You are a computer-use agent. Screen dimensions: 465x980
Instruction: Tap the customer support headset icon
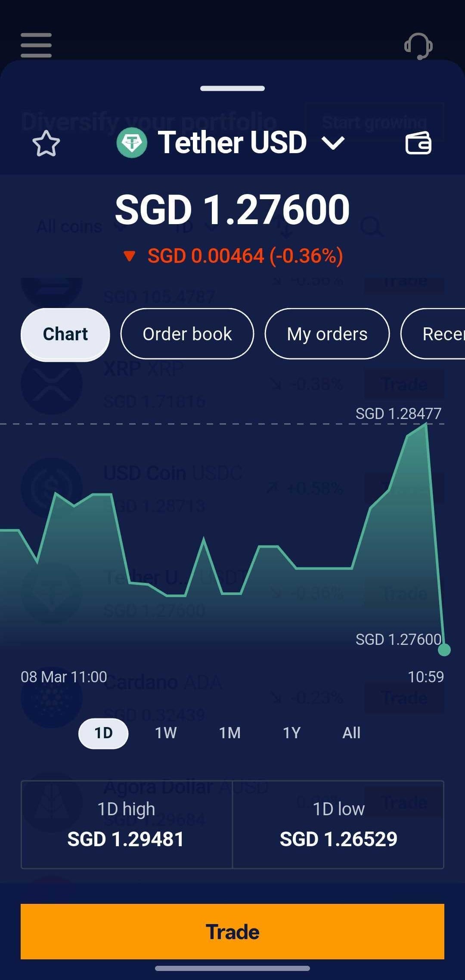418,46
